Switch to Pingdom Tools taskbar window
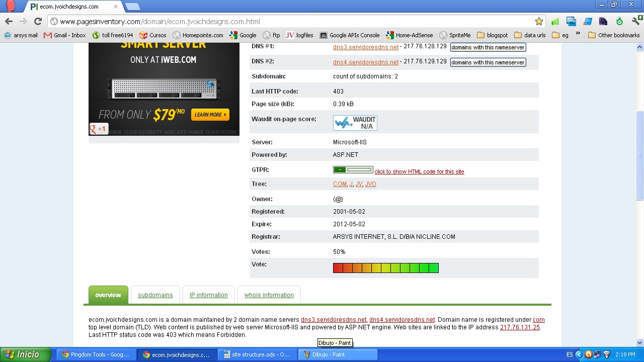The width and height of the screenshot is (644, 362). click(x=96, y=354)
